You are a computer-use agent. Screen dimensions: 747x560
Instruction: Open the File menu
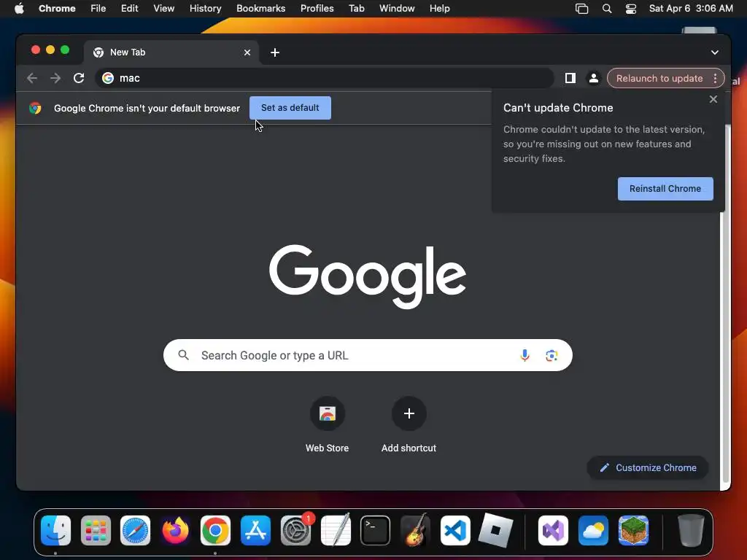(x=98, y=9)
